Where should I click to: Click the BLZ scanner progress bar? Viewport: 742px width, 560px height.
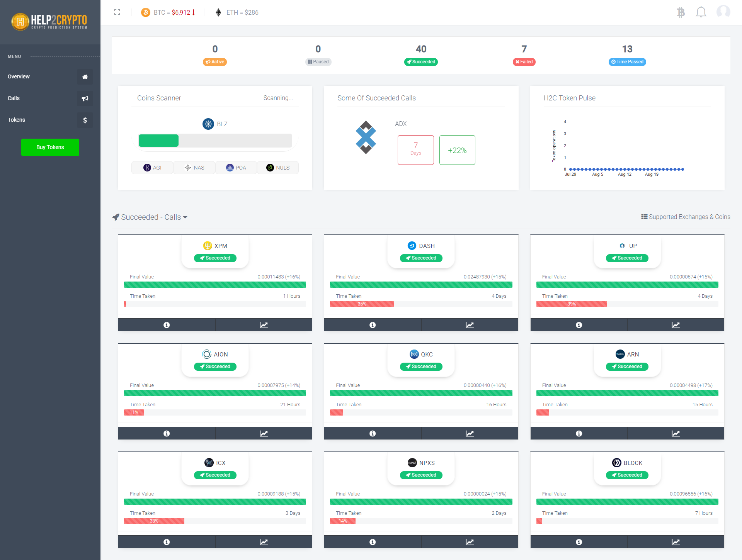215,141
